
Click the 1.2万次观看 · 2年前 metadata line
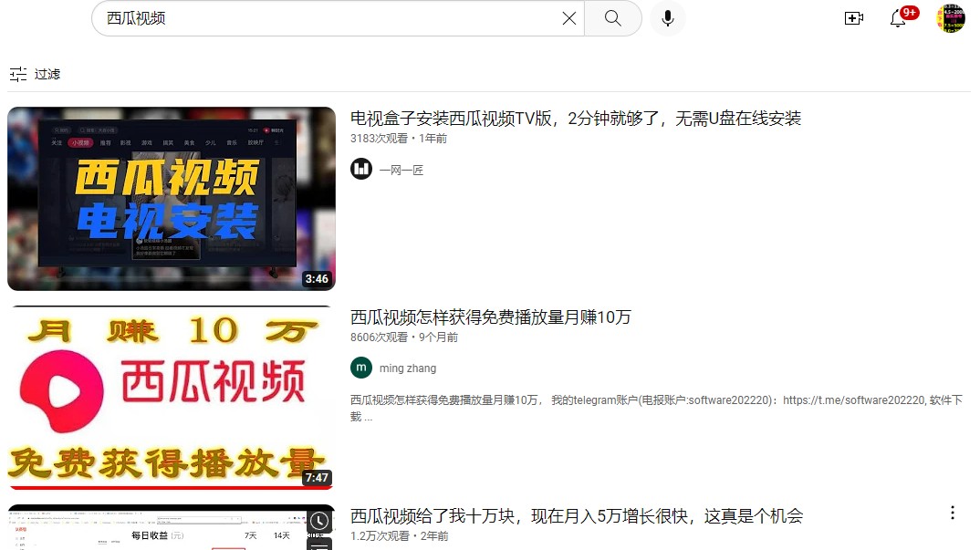point(400,535)
